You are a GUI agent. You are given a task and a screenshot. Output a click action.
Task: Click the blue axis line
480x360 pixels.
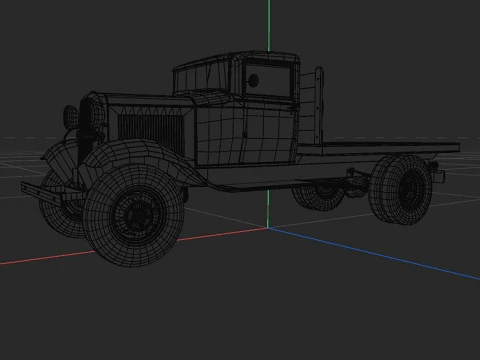[x=373, y=254]
